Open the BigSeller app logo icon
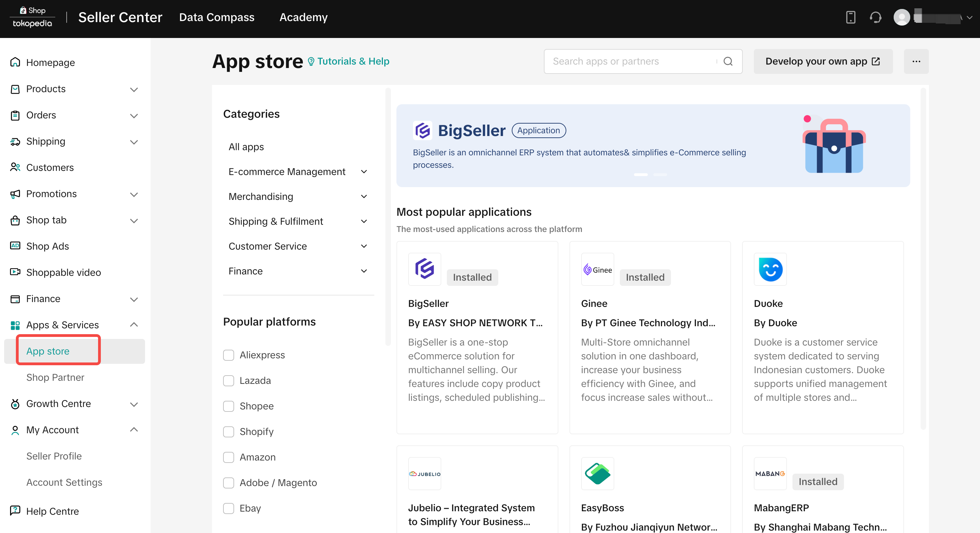The height and width of the screenshot is (533, 980). (x=424, y=269)
